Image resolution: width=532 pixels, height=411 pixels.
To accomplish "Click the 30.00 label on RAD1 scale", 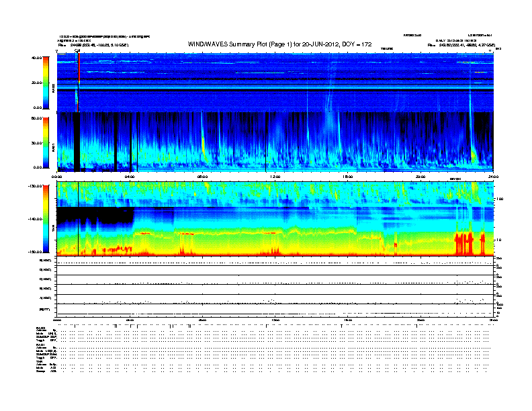I will (36, 143).
